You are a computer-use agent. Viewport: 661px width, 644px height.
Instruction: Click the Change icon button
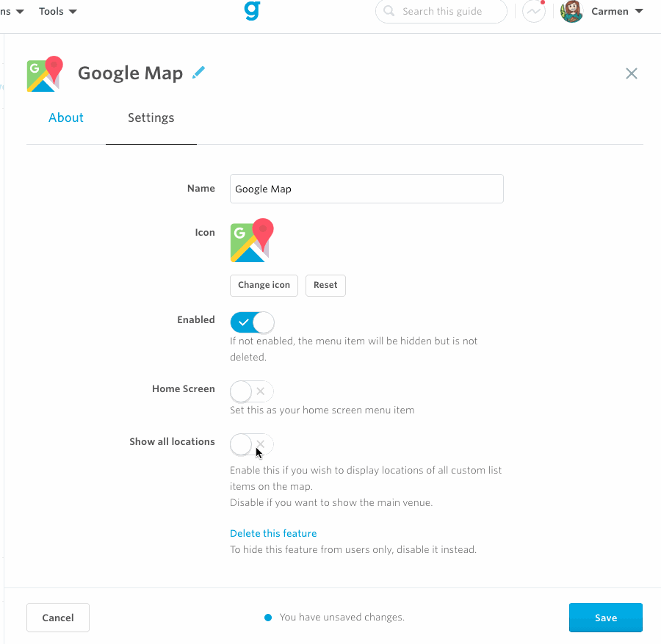264,285
